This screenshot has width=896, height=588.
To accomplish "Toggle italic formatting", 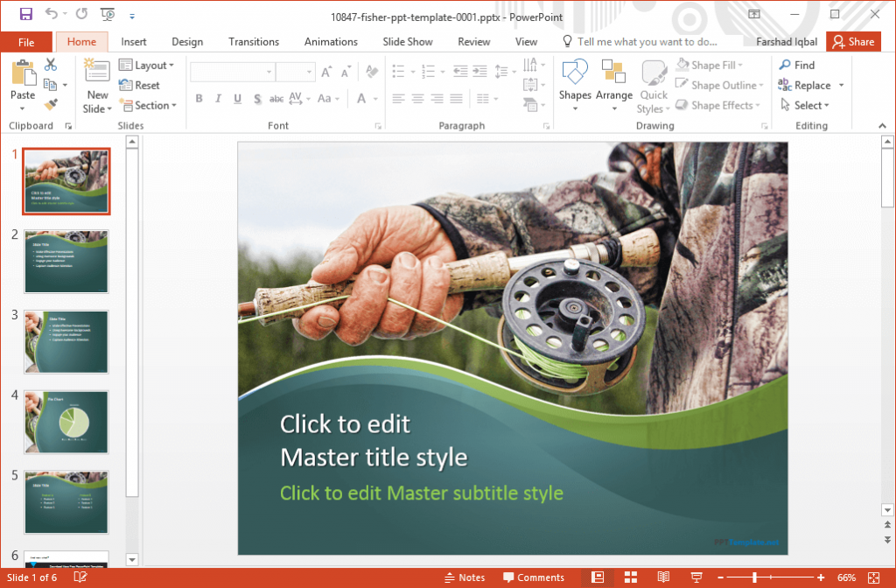I will (x=217, y=99).
